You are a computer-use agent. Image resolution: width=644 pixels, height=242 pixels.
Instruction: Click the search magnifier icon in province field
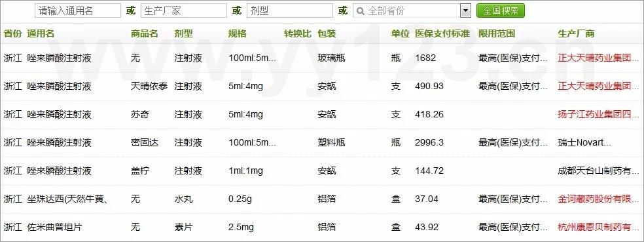pos(361,10)
